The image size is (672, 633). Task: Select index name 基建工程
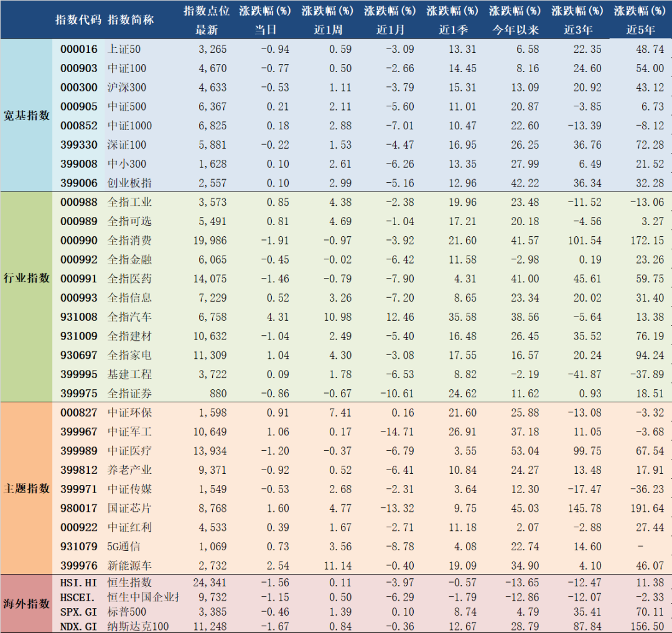pos(129,374)
